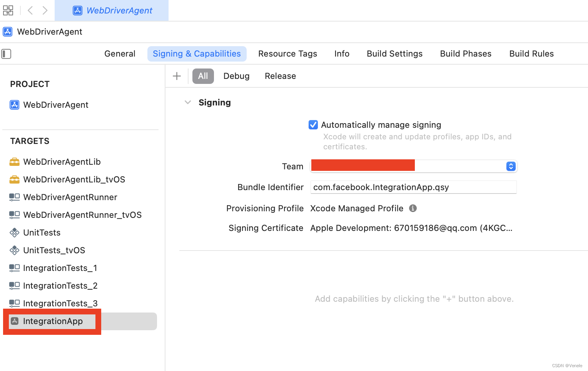Select WebDriverAgentRunner target
The height and width of the screenshot is (371, 588).
[70, 197]
